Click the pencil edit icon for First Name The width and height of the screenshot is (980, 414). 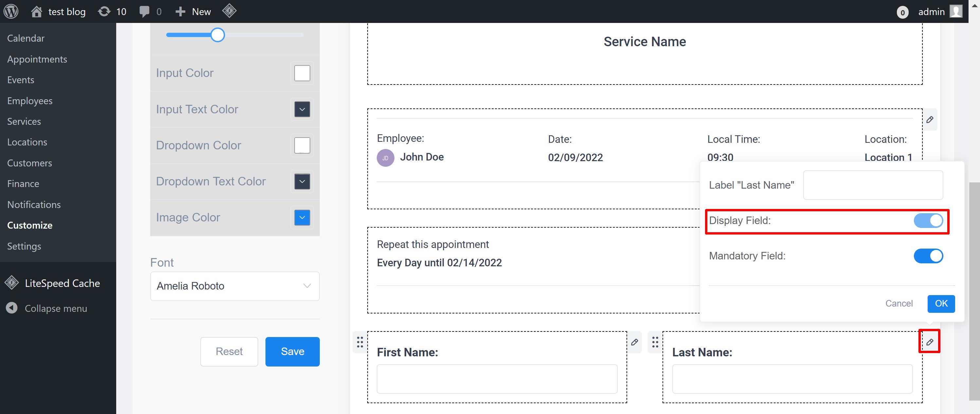pyautogui.click(x=634, y=342)
